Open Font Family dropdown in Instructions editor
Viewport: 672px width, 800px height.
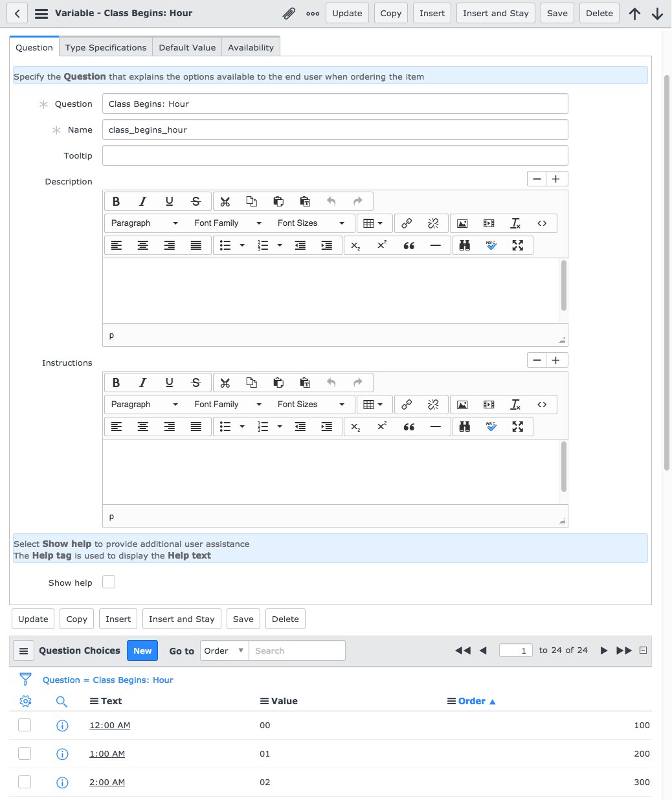pos(228,405)
